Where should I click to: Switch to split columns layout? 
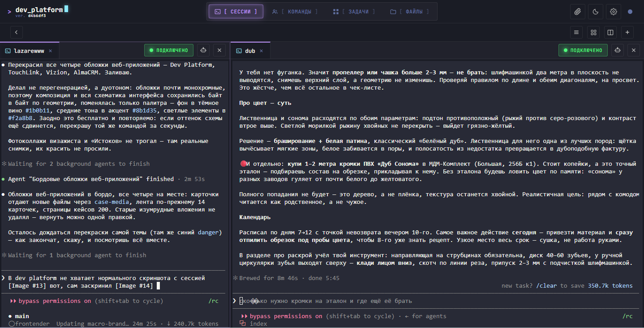click(x=610, y=32)
